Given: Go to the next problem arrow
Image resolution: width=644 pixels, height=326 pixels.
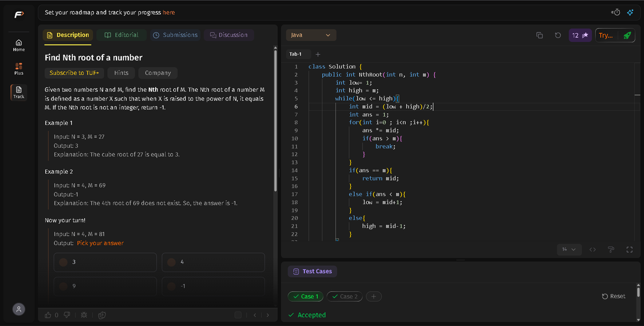Looking at the screenshot, I should tap(268, 315).
